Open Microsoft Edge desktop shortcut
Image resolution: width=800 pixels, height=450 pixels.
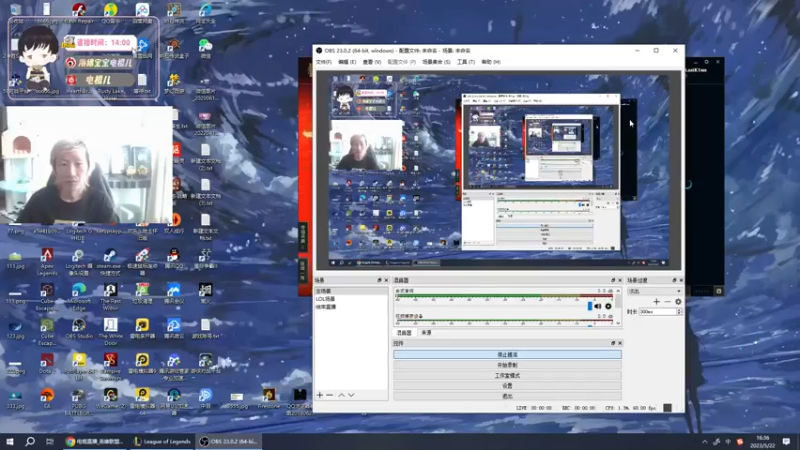79,296
